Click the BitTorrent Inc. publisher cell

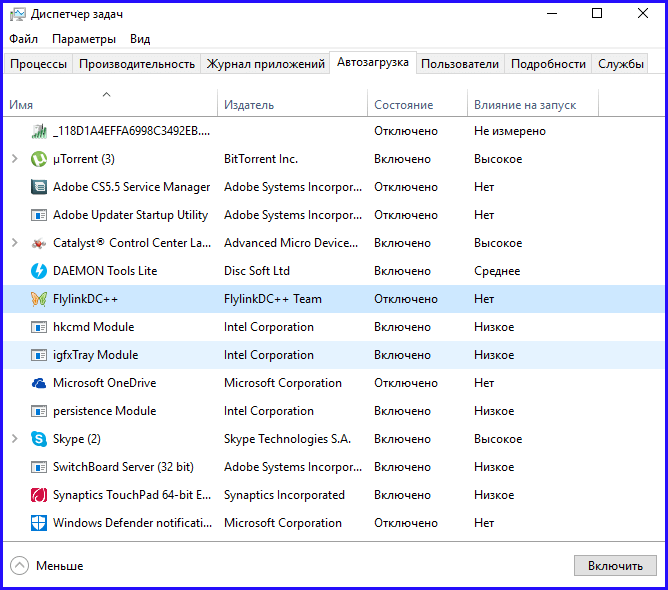coord(261,159)
